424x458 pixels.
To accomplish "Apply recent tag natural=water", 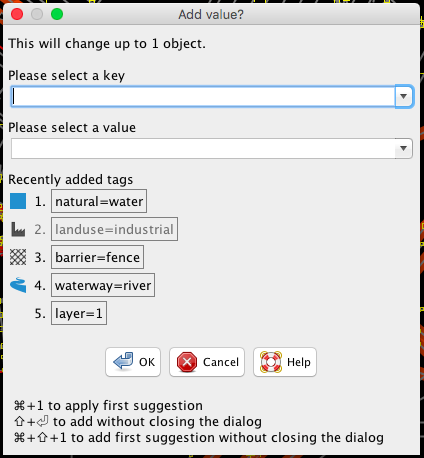I will coord(99,201).
